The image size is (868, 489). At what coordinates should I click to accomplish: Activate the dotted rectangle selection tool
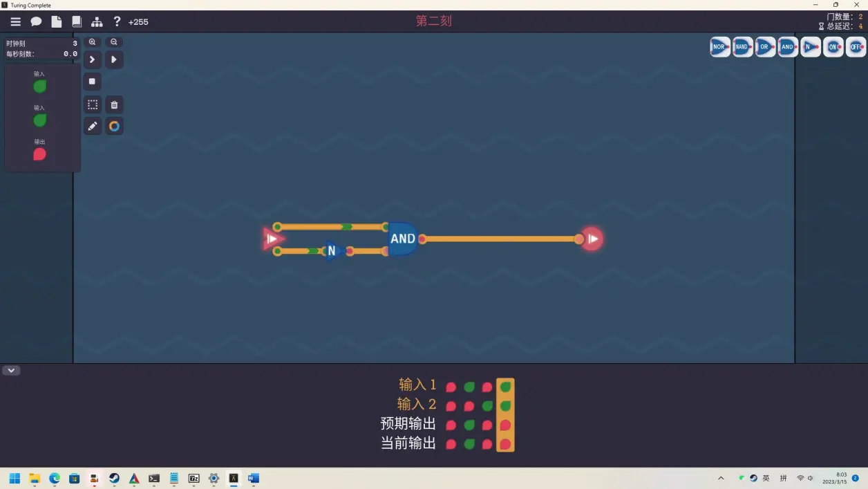pyautogui.click(x=92, y=104)
